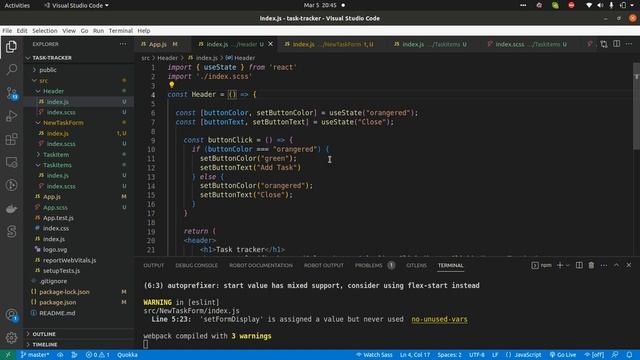Open Run and Debug view
This screenshot has width=640, height=360.
pyautogui.click(x=11, y=116)
